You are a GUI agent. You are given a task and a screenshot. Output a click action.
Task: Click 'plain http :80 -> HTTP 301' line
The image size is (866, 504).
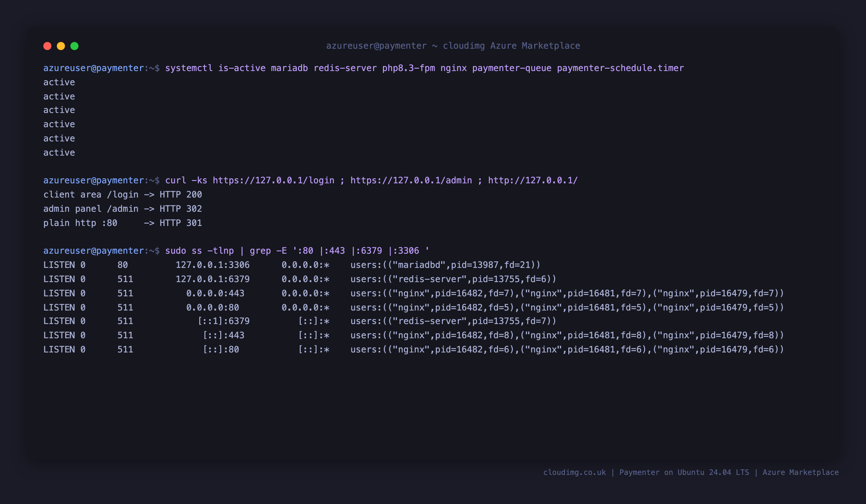point(123,223)
